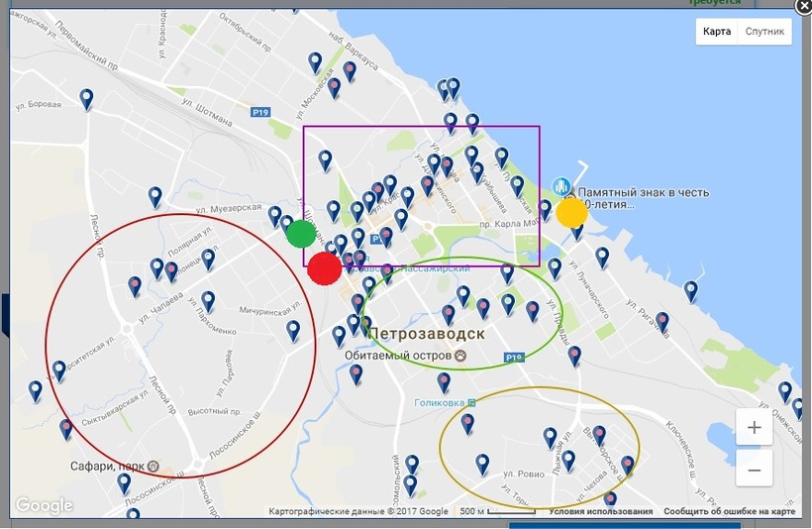Viewport: 812px width, 529px height.
Task: Select the large red circle marker
Action: [324, 268]
